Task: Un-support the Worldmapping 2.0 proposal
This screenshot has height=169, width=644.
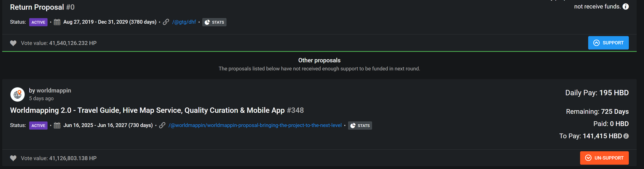Action: coord(604,158)
